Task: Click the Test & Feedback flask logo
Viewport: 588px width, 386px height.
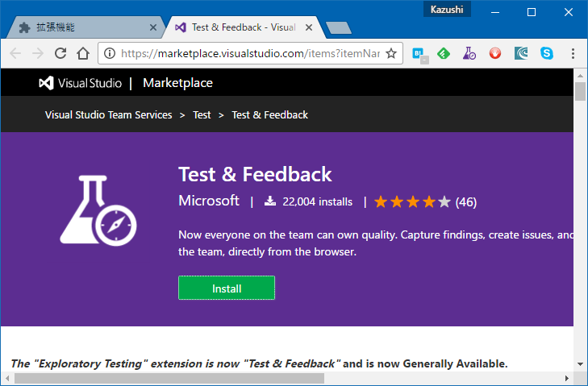Action: pos(98,210)
